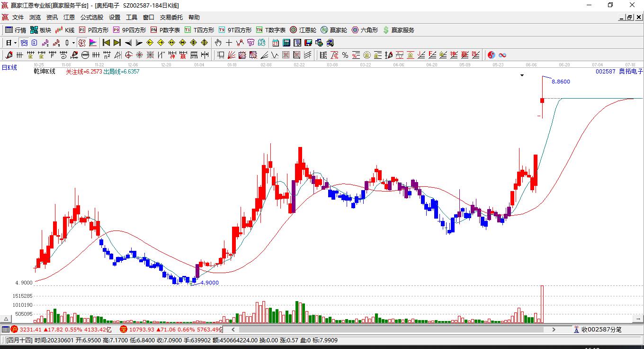644x349 pixels.
Task: Select the crosshair cursor tool
Action: (x=229, y=43)
